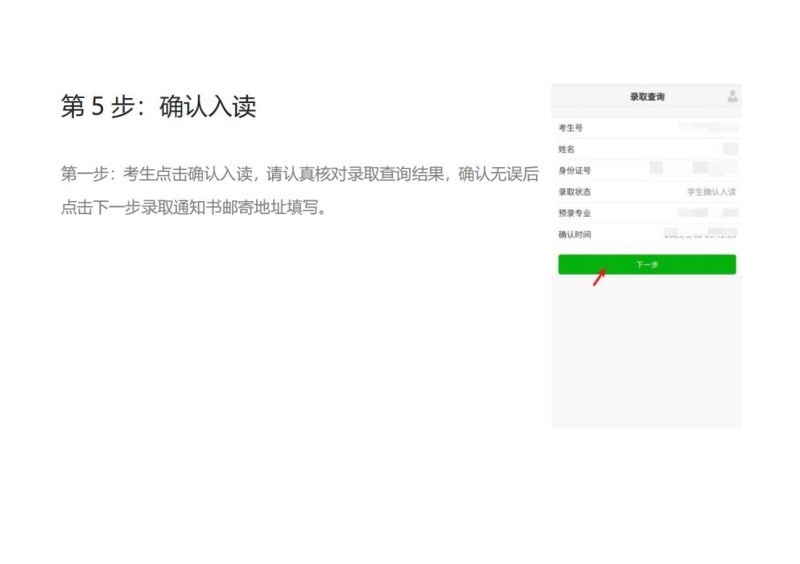
Task: Select the 录取状态 row label
Action: (x=574, y=191)
